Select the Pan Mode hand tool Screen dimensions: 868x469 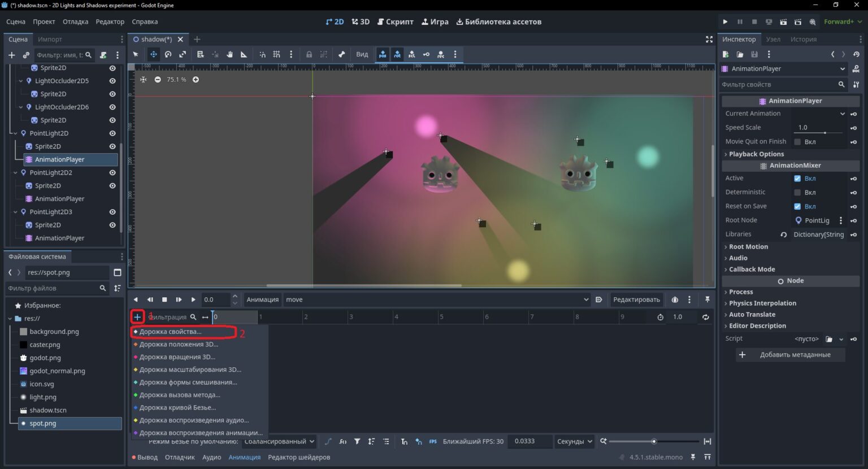coord(230,54)
